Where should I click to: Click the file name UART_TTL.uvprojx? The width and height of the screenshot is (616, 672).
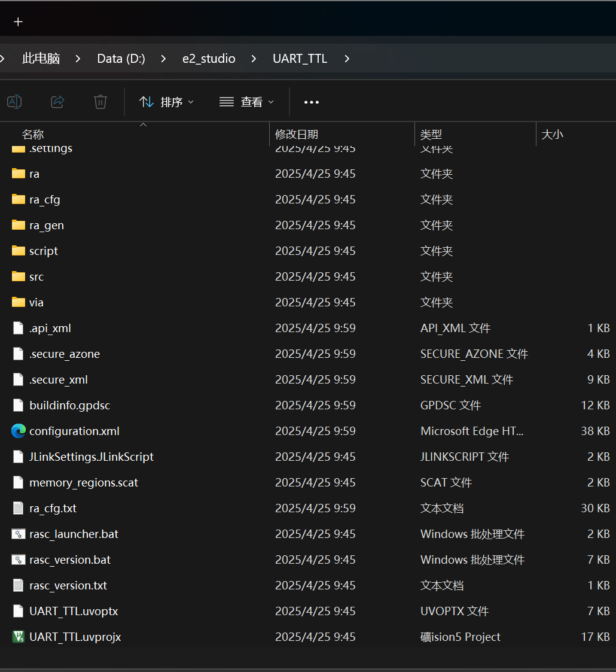tap(75, 637)
